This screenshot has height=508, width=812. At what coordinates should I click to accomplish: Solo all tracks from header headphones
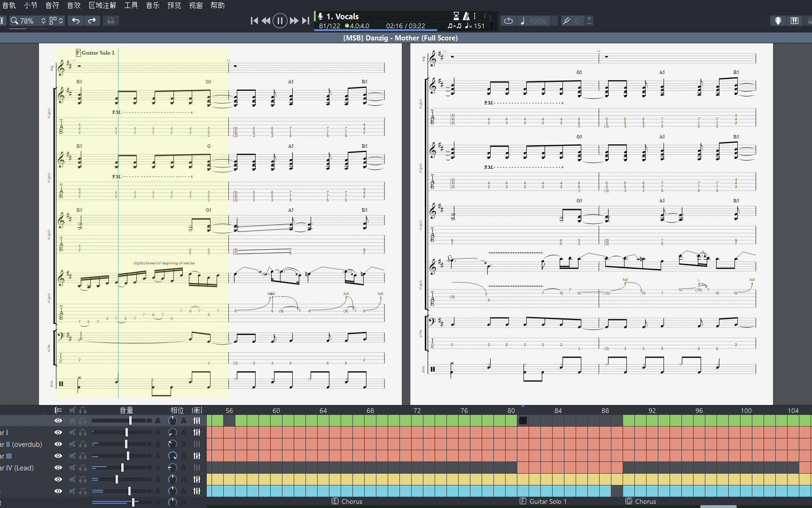click(83, 410)
